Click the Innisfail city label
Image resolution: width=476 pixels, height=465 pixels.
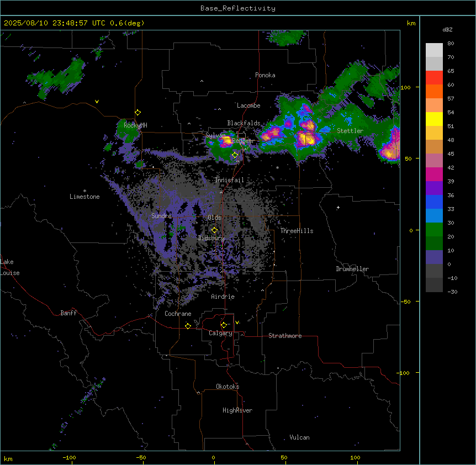click(x=229, y=180)
